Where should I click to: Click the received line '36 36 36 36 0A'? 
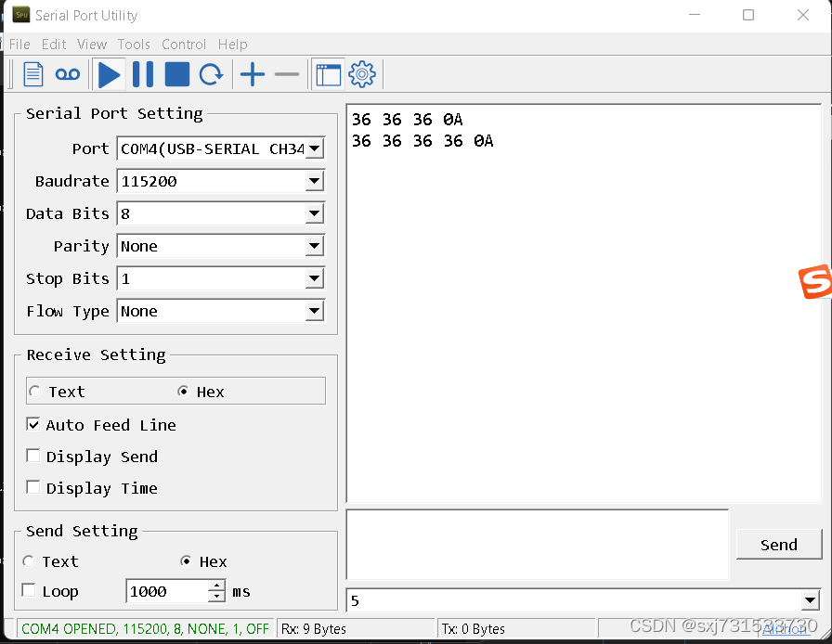pos(422,140)
